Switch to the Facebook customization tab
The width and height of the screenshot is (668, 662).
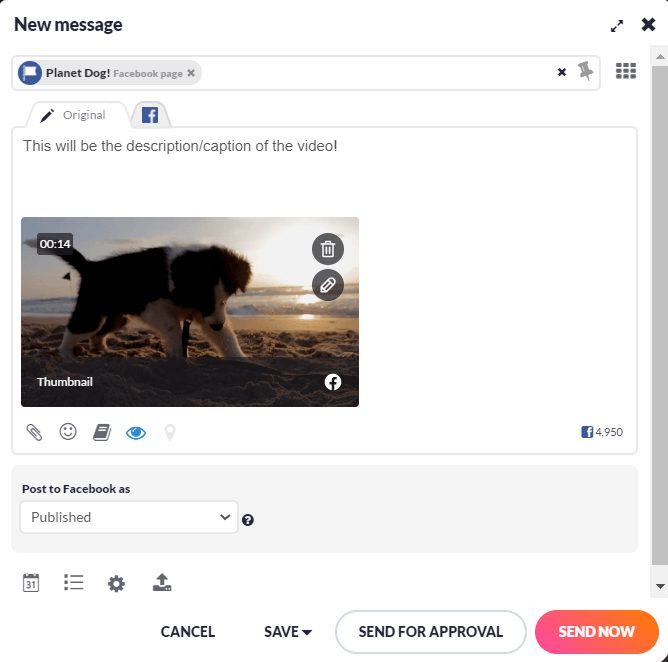(150, 115)
